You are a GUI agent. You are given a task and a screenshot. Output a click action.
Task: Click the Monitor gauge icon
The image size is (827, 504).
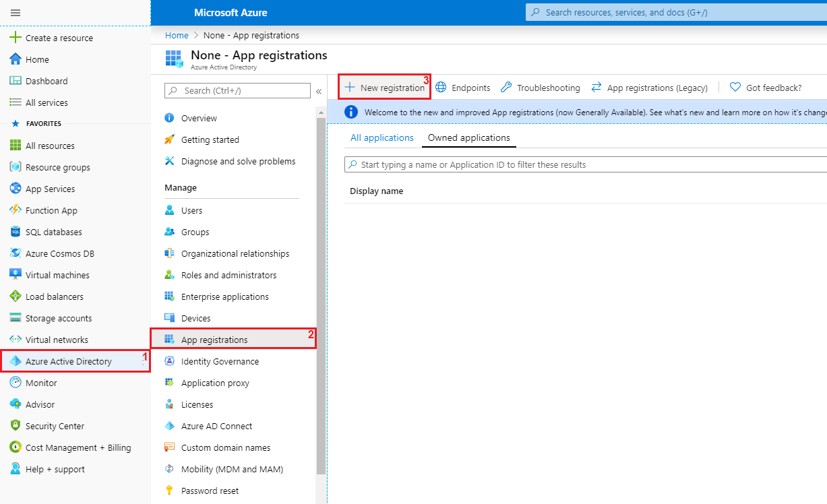point(16,383)
